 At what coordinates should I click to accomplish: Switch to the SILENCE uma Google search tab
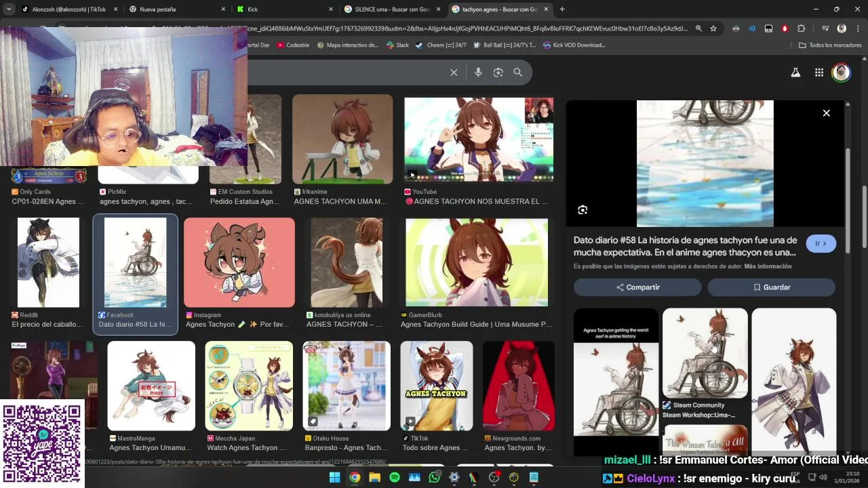pyautogui.click(x=391, y=9)
